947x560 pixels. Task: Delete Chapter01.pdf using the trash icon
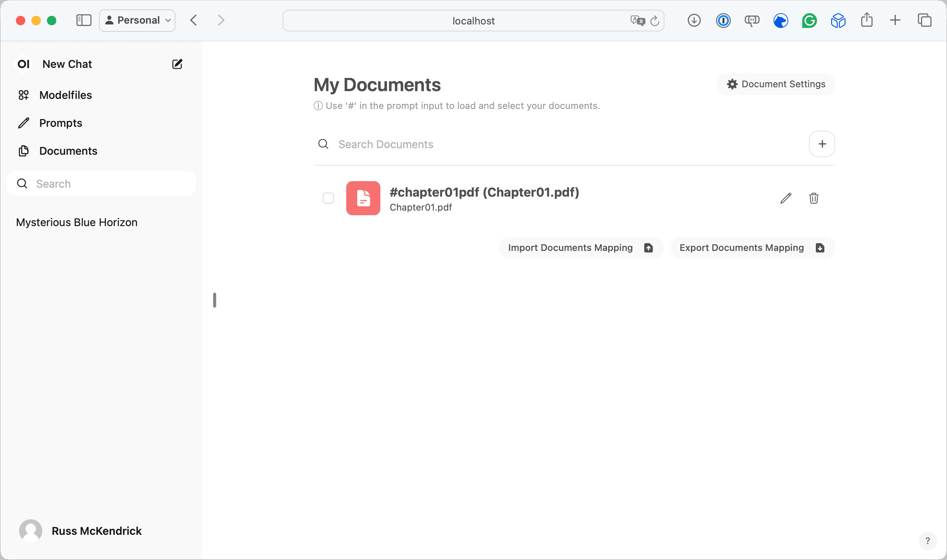coord(814,198)
